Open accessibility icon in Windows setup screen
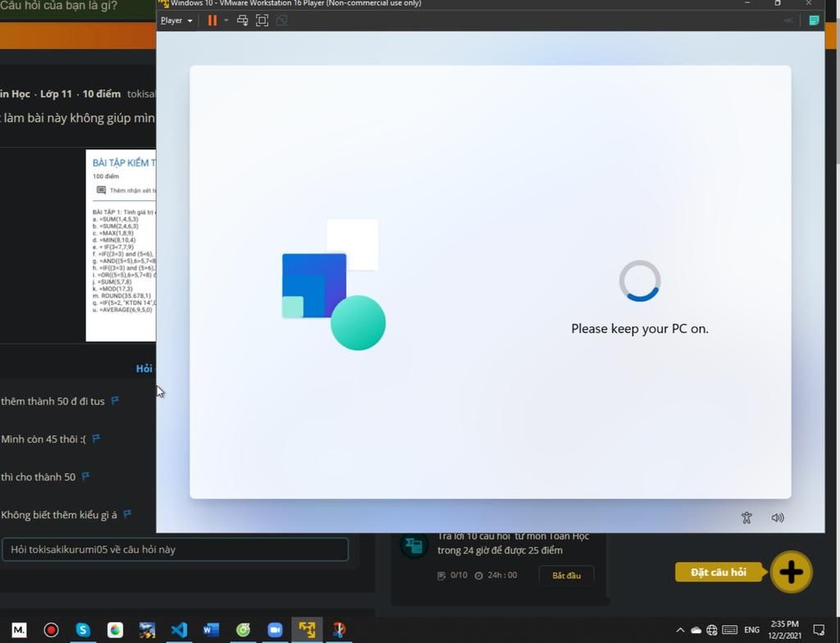This screenshot has height=643, width=840. click(x=746, y=518)
